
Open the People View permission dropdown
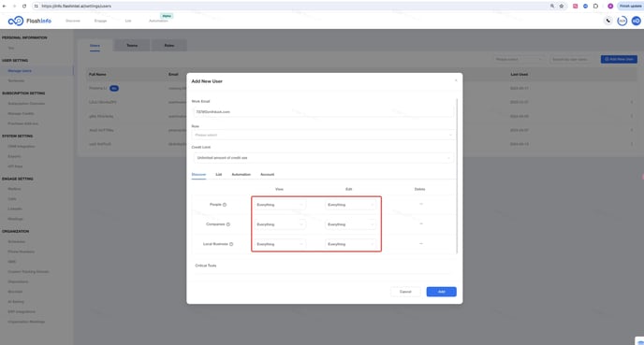pos(279,205)
